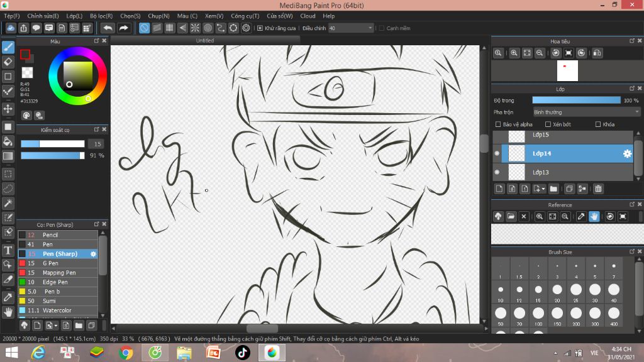Switch to the Untitled canvas tab
The image size is (644, 362).
[205, 40]
